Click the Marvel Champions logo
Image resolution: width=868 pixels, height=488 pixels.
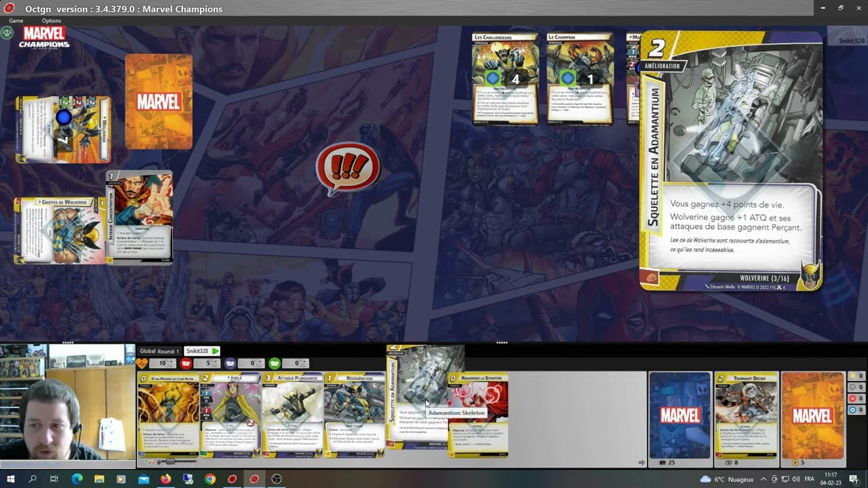pyautogui.click(x=44, y=37)
